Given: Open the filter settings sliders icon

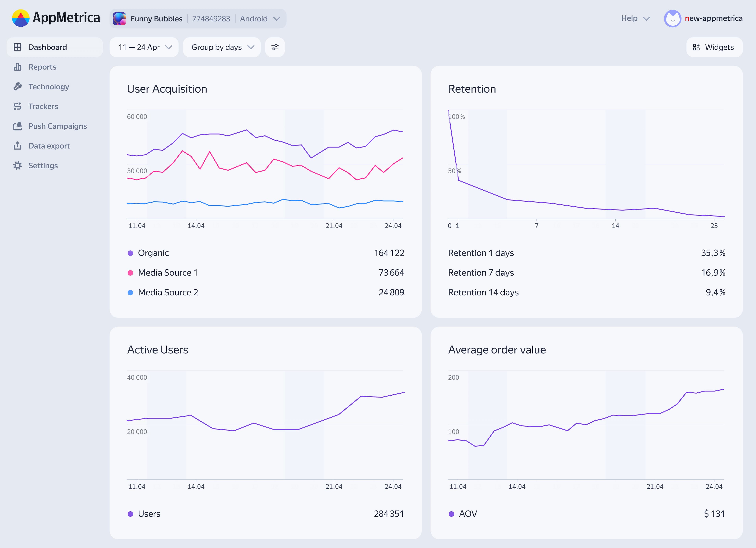Looking at the screenshot, I should click(275, 47).
